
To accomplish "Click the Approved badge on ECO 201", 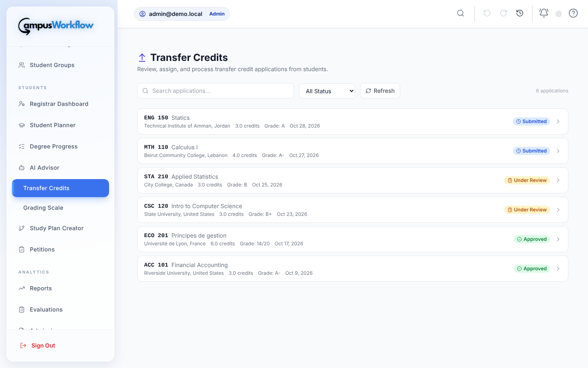I will point(532,239).
